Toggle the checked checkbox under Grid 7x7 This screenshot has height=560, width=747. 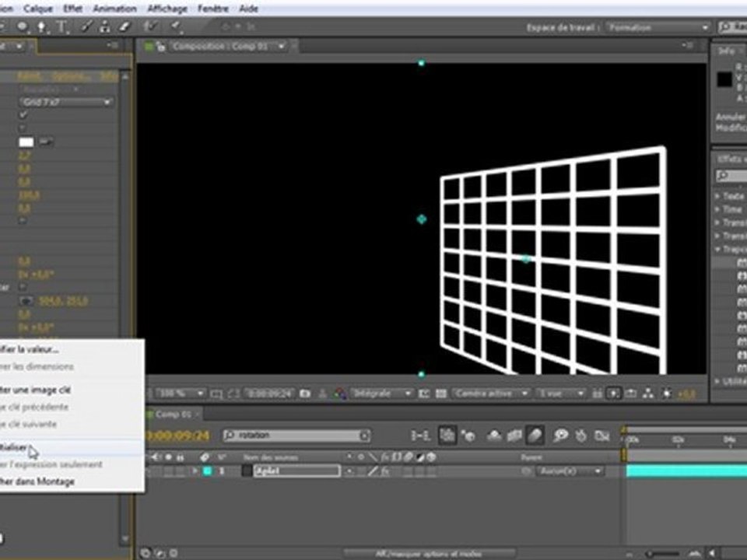23,115
